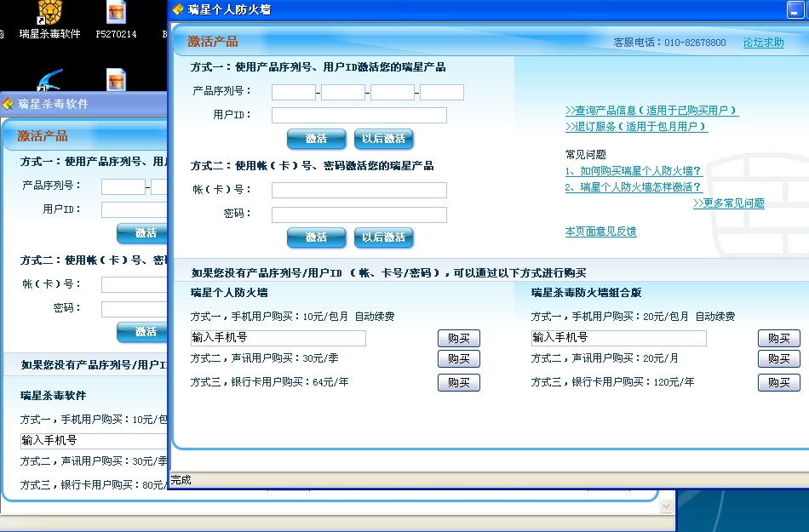Click 瑞星个人防火墙 purchase section heading

click(229, 293)
